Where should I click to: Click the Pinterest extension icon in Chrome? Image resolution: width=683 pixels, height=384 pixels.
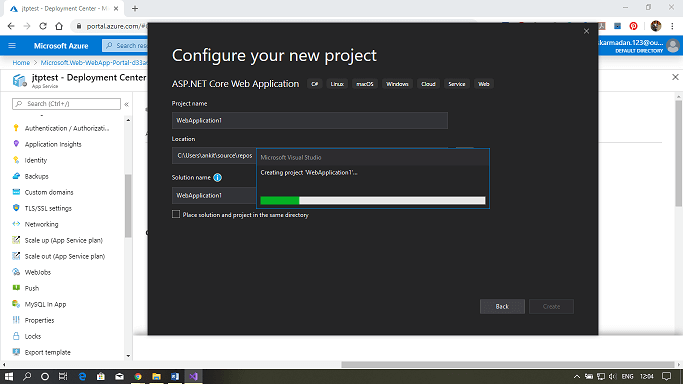click(633, 26)
